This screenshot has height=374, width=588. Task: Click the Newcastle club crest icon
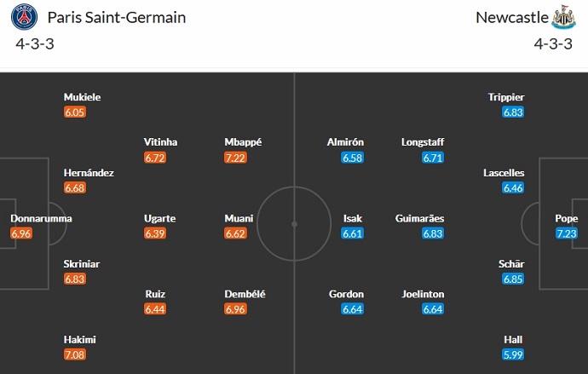[x=564, y=17]
